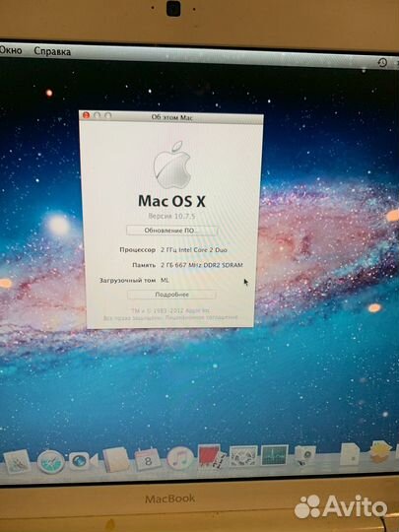The height and width of the screenshot is (532, 399).
Task: Click the Об этом Mac title bar
Action: pyautogui.click(x=171, y=117)
